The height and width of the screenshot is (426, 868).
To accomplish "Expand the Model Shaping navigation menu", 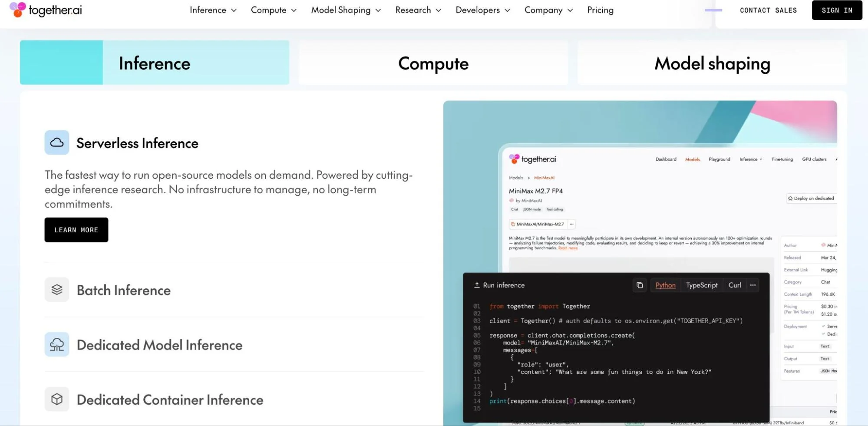I will click(x=346, y=10).
